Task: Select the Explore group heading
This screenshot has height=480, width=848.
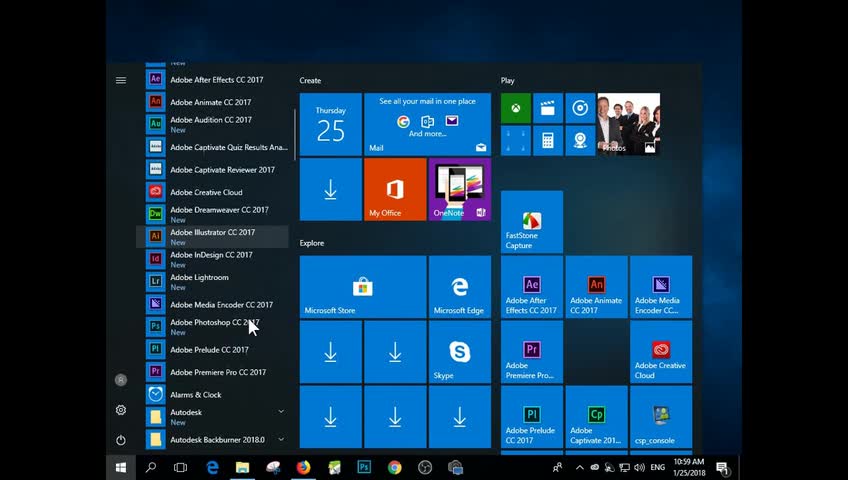Action: pyautogui.click(x=312, y=243)
